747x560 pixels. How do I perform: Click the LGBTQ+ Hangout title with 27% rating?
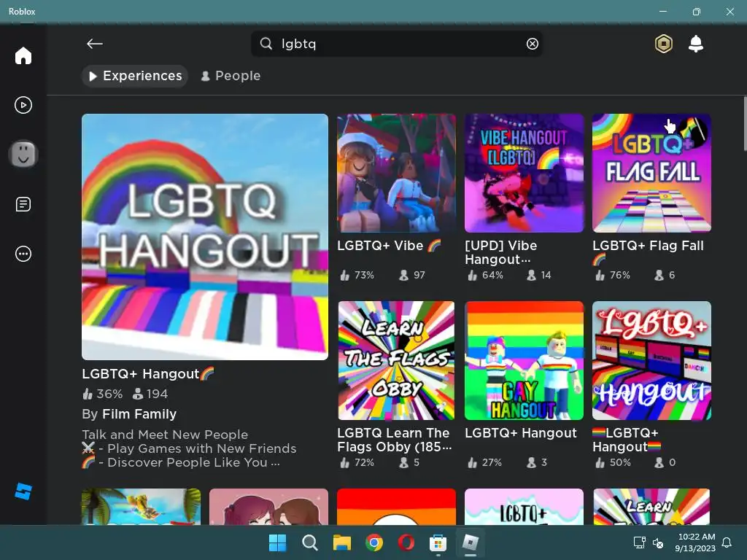pyautogui.click(x=521, y=433)
